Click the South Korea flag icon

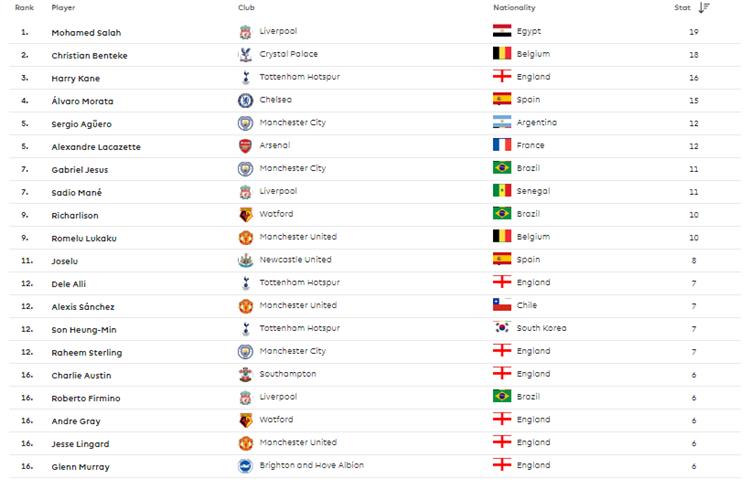coord(503,328)
